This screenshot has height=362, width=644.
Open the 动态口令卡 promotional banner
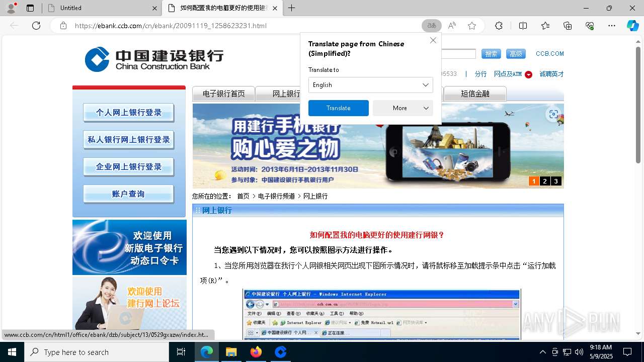tap(129, 247)
